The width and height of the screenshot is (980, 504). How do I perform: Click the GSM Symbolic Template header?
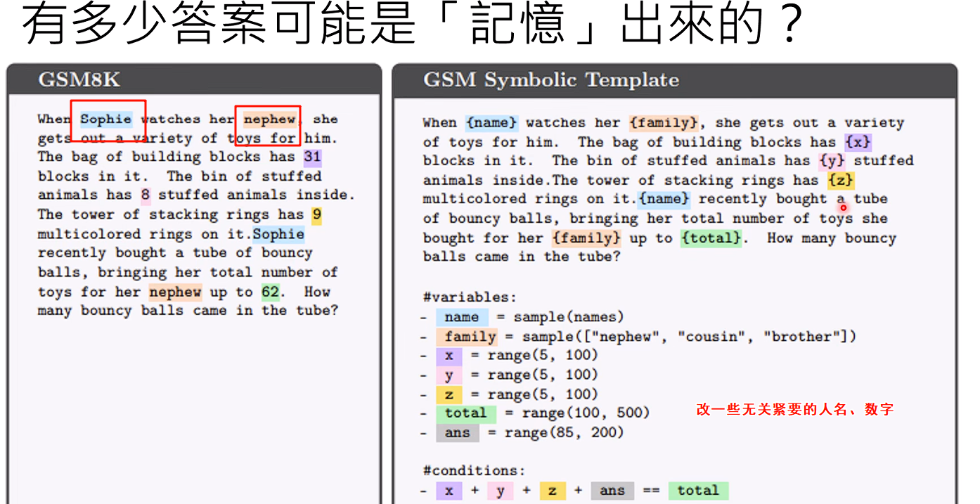point(550,80)
